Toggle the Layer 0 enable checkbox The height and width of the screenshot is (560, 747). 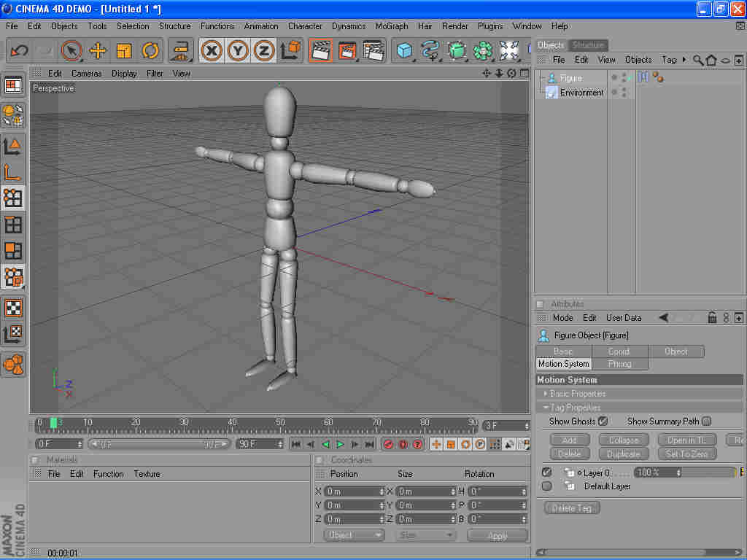[x=546, y=472]
